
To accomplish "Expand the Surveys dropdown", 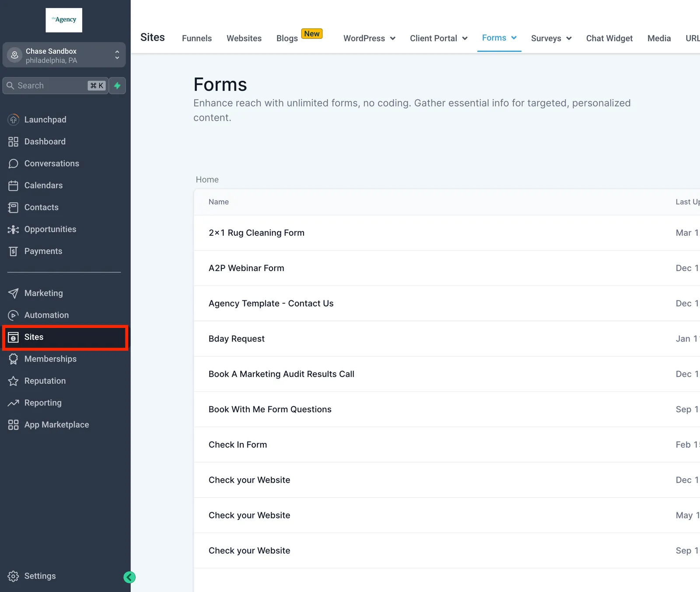I will pyautogui.click(x=551, y=38).
